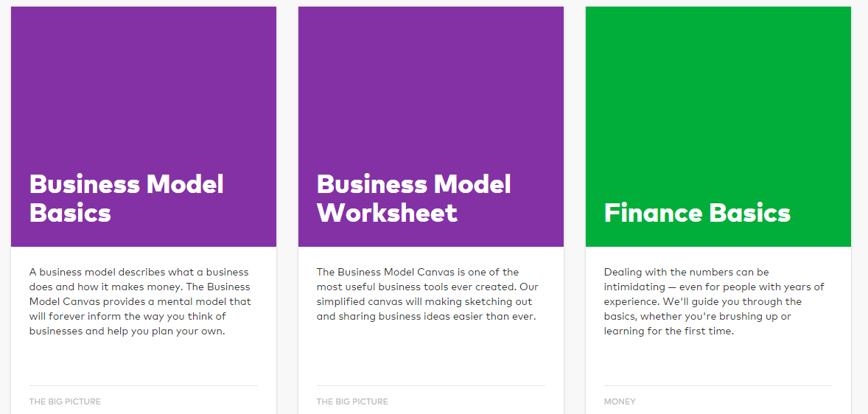868x414 pixels.
Task: Click description starting 'A business model describes'
Action: (140, 301)
